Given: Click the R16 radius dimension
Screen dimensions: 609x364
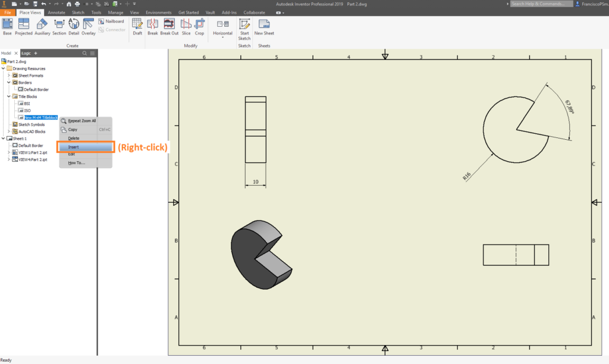Looking at the screenshot, I should [467, 176].
